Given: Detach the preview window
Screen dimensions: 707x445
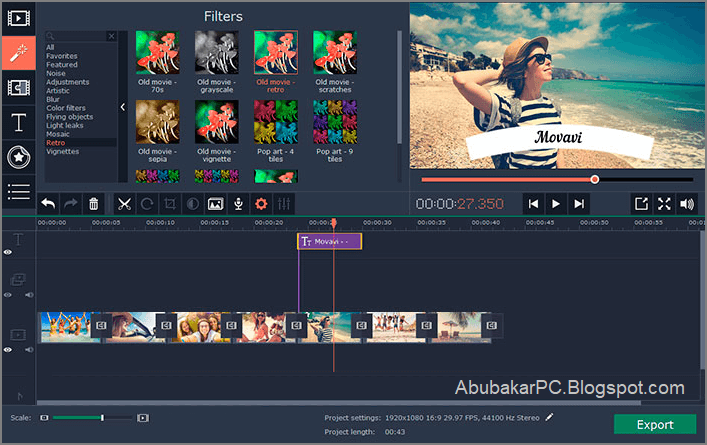Looking at the screenshot, I should pos(641,204).
